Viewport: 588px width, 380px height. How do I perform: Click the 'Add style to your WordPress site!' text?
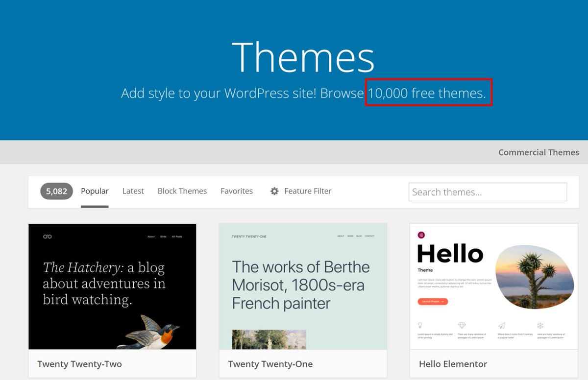point(219,93)
